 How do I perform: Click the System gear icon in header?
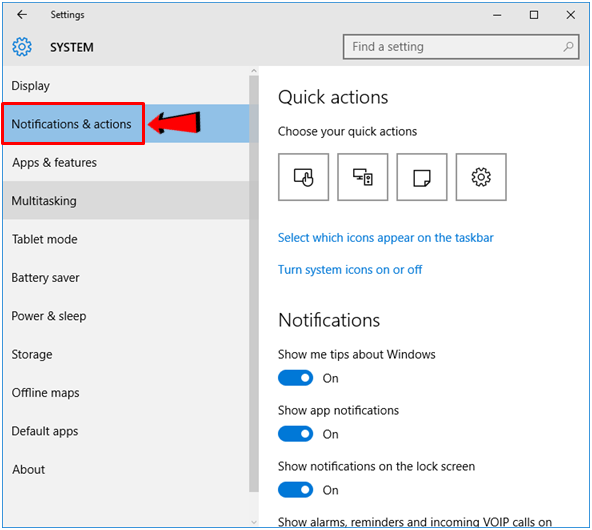[22, 47]
